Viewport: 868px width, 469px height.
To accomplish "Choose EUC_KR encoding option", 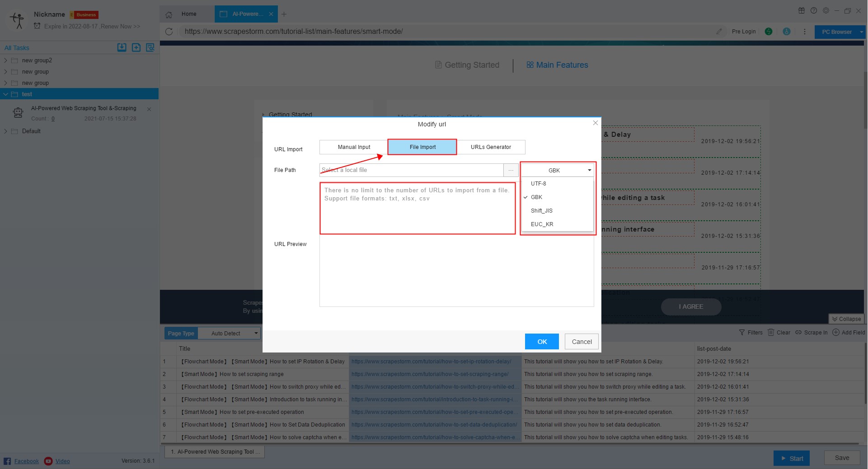I will pyautogui.click(x=558, y=224).
